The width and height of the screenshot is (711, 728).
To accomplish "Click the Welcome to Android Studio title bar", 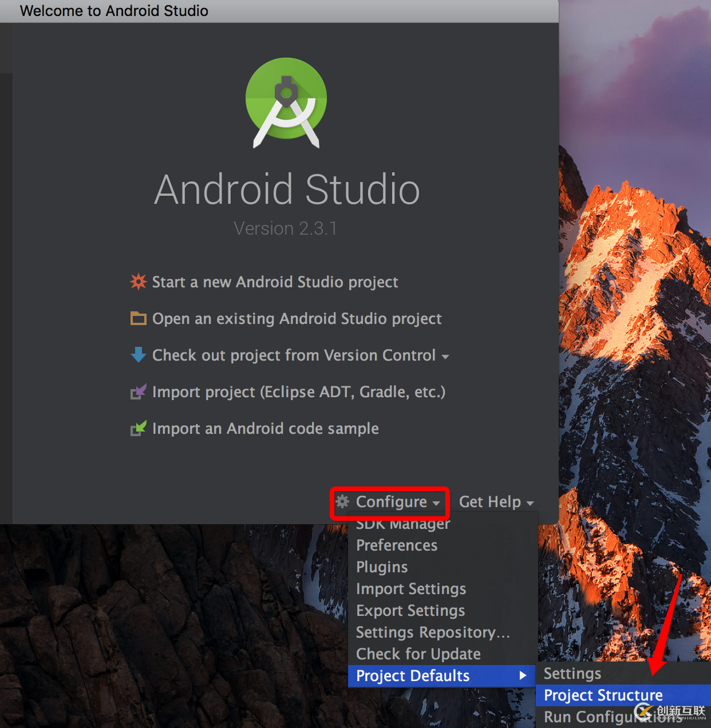I will click(279, 11).
